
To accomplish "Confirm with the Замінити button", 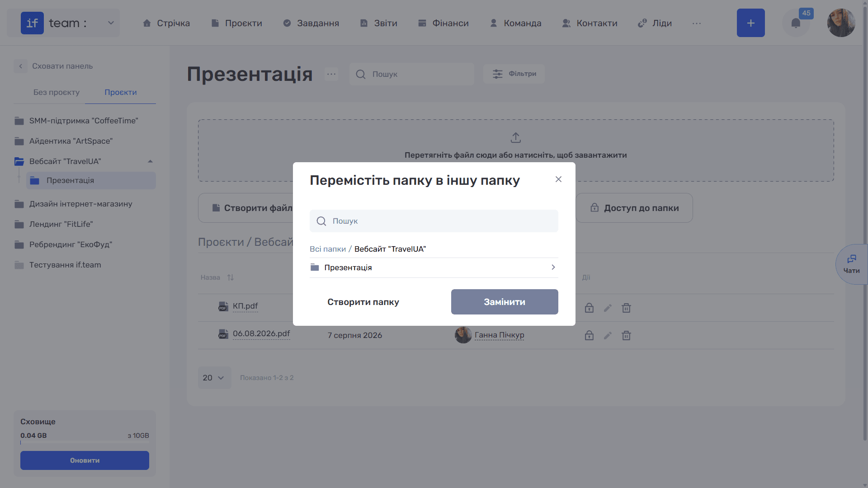I will click(505, 302).
